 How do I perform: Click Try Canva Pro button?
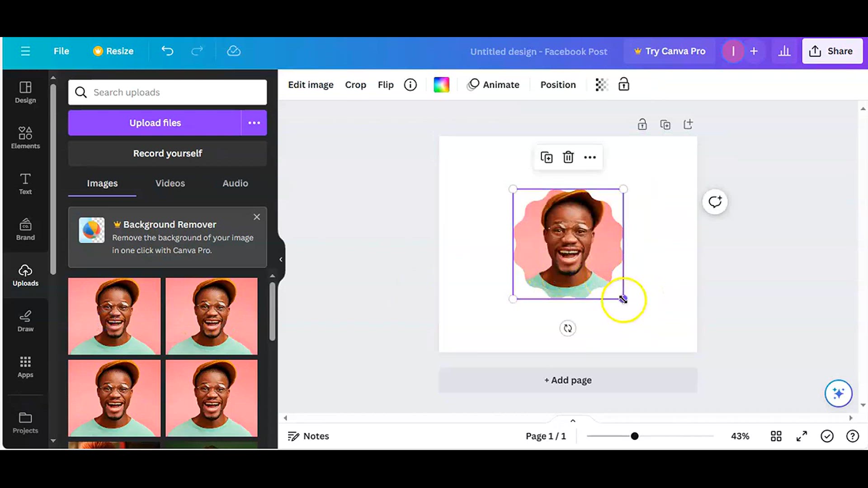point(670,51)
